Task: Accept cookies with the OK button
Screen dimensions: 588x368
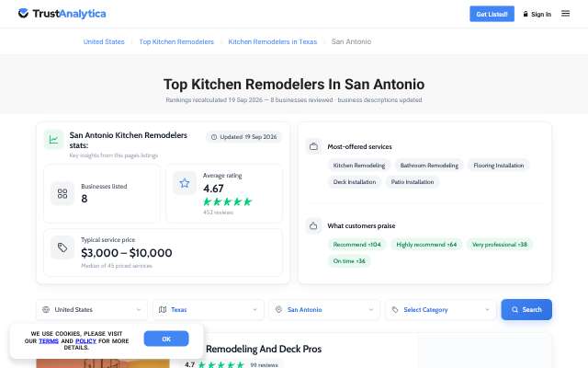Action: pyautogui.click(x=166, y=339)
